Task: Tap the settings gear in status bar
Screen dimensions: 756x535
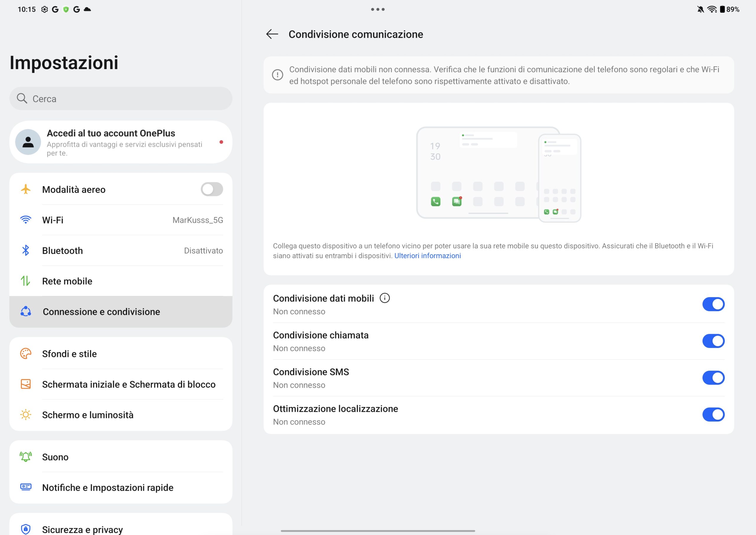Action: (45, 9)
